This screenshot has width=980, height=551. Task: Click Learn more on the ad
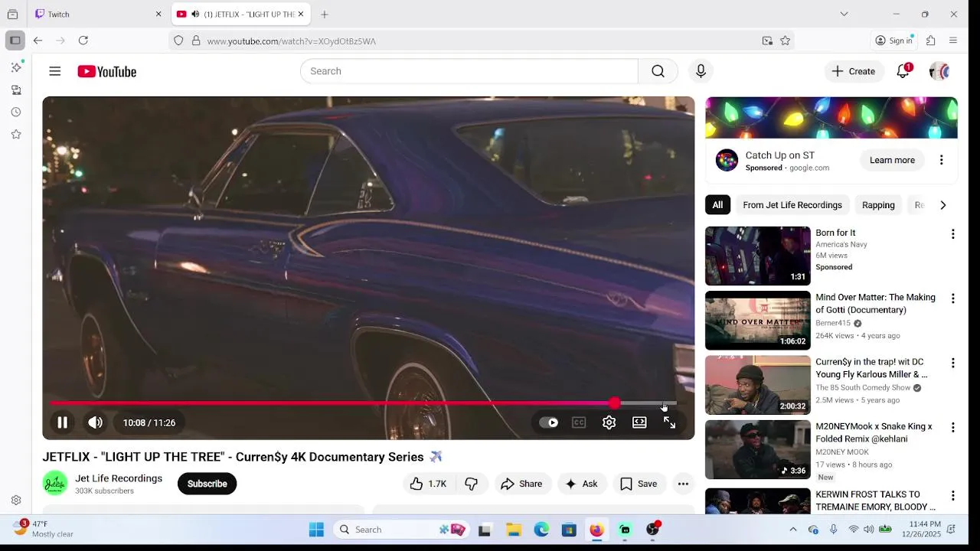click(892, 160)
